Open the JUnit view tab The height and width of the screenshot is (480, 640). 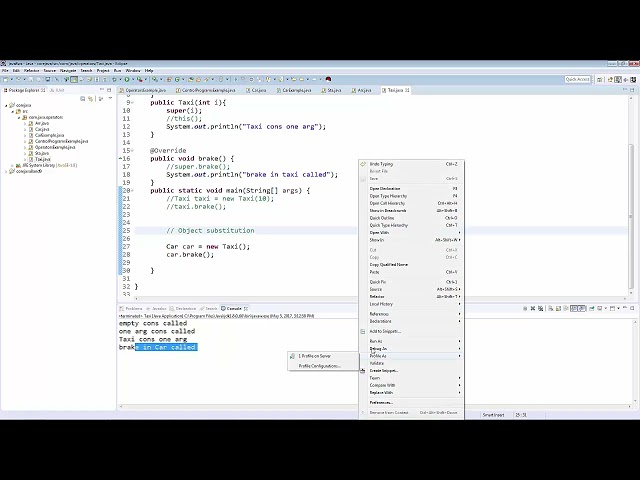(x=57, y=90)
